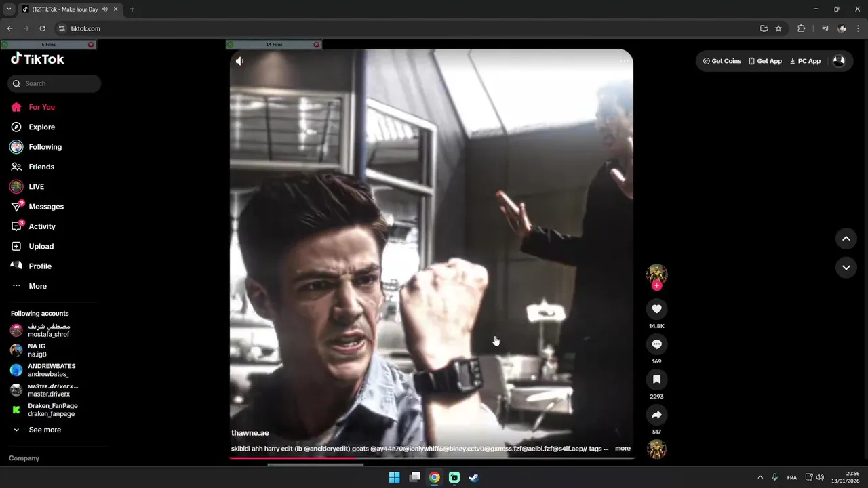Follow creator with the red plus badge
This screenshot has width=868, height=488.
click(x=656, y=286)
